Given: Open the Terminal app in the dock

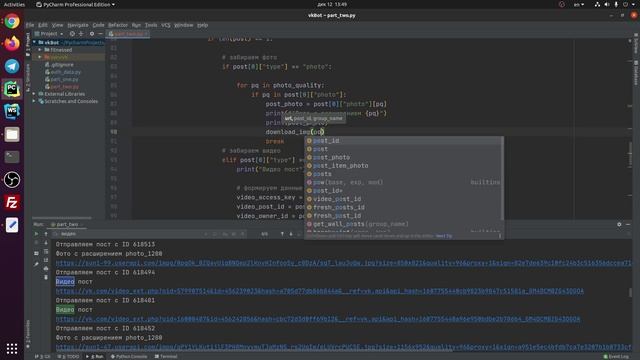Looking at the screenshot, I should click(12, 157).
